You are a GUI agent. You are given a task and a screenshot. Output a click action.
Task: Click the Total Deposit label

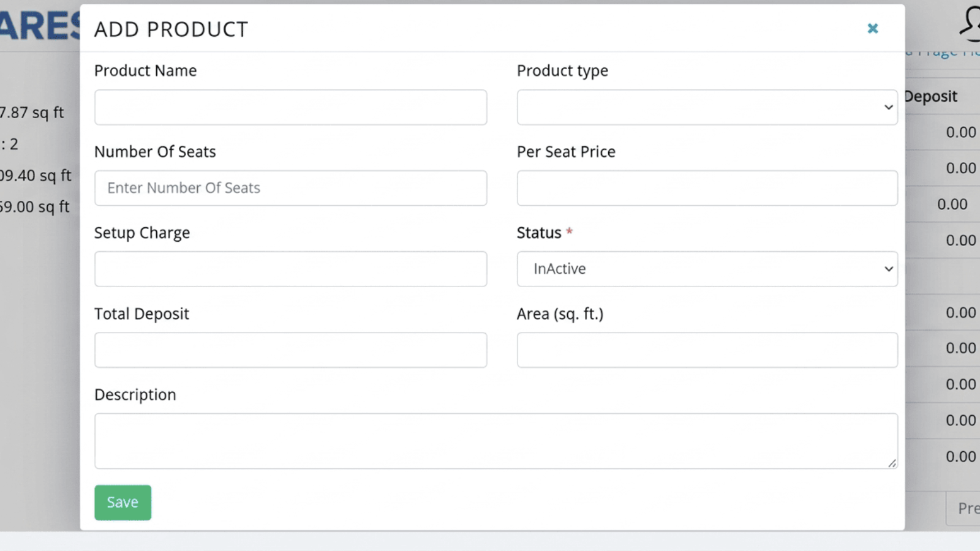[x=141, y=314]
